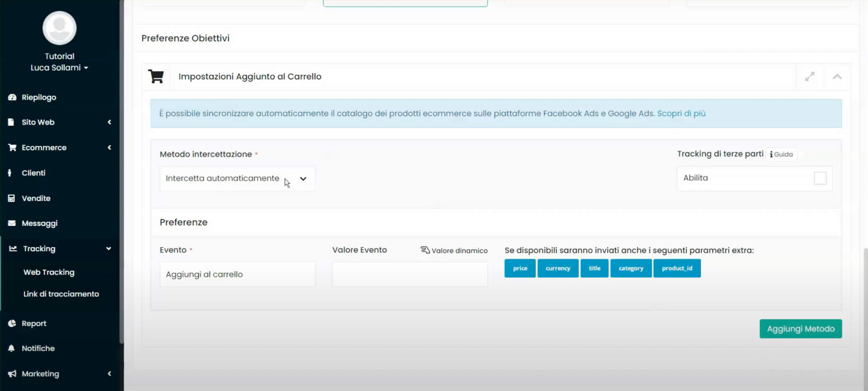Image resolution: width=868 pixels, height=391 pixels.
Task: Click the currency parameter tag
Action: (558, 268)
